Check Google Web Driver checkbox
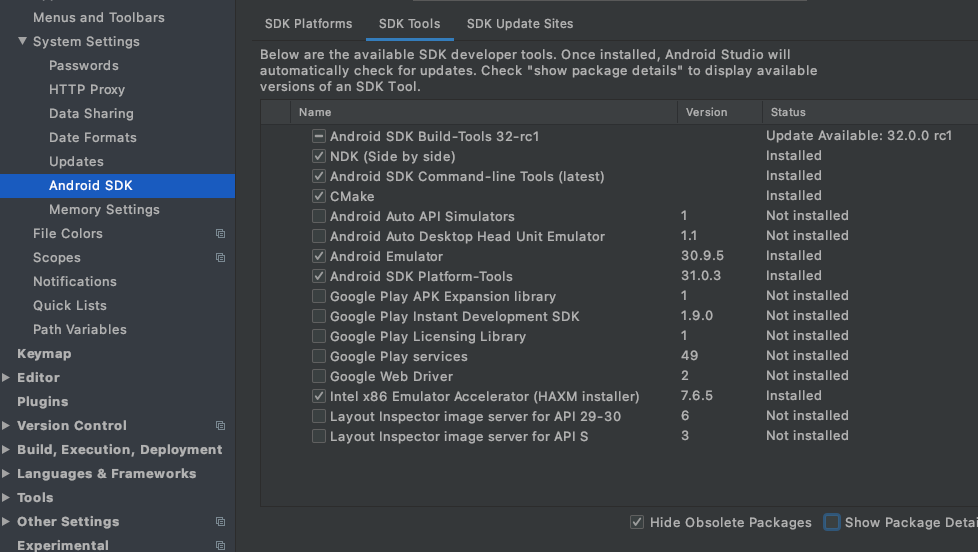 pyautogui.click(x=319, y=375)
